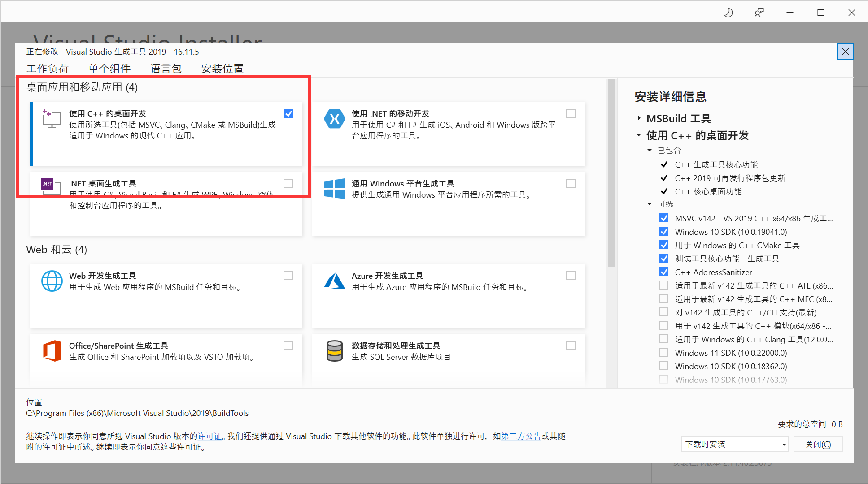This screenshot has height=484, width=868.
Task: Check the Azure 开发生成工具 workload checkbox
Action: pyautogui.click(x=571, y=276)
